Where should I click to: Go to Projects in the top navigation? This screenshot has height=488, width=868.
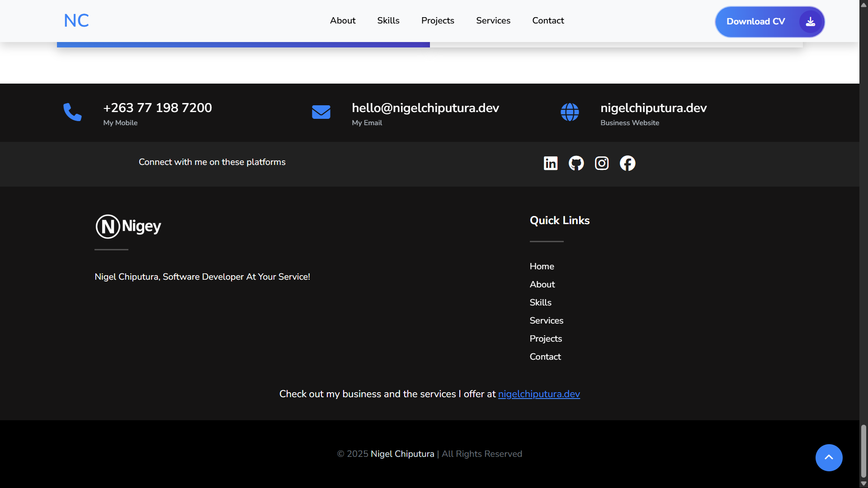click(x=438, y=21)
